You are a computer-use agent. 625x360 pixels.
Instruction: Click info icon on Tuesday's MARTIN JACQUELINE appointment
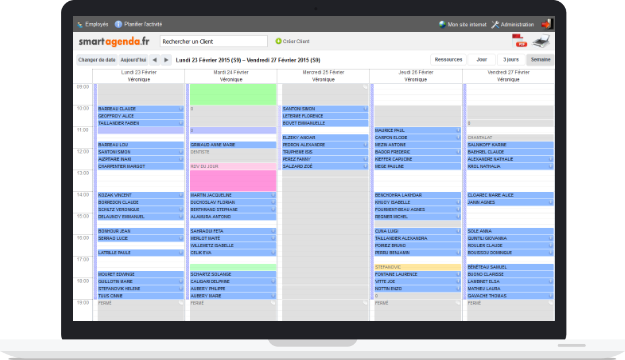273,195
